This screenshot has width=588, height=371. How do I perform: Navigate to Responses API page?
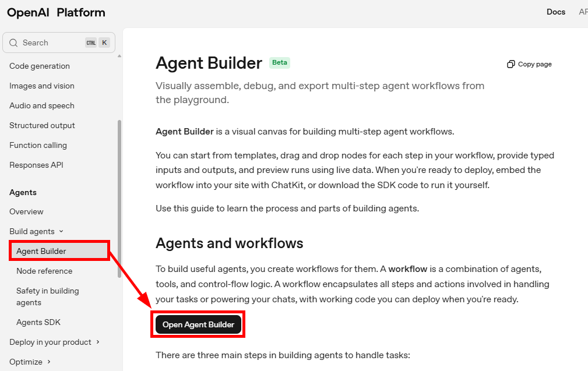tap(36, 165)
